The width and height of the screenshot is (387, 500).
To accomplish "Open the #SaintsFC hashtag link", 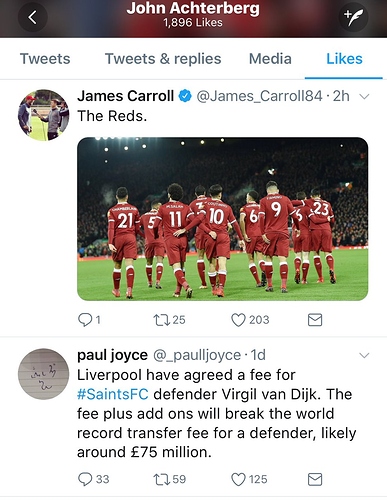I will click(x=113, y=394).
